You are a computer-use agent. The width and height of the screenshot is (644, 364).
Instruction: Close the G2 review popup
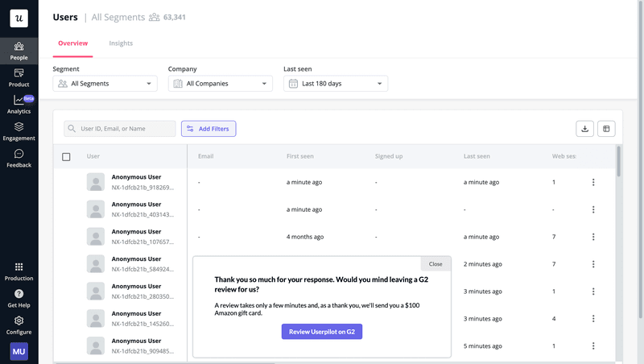pyautogui.click(x=436, y=264)
